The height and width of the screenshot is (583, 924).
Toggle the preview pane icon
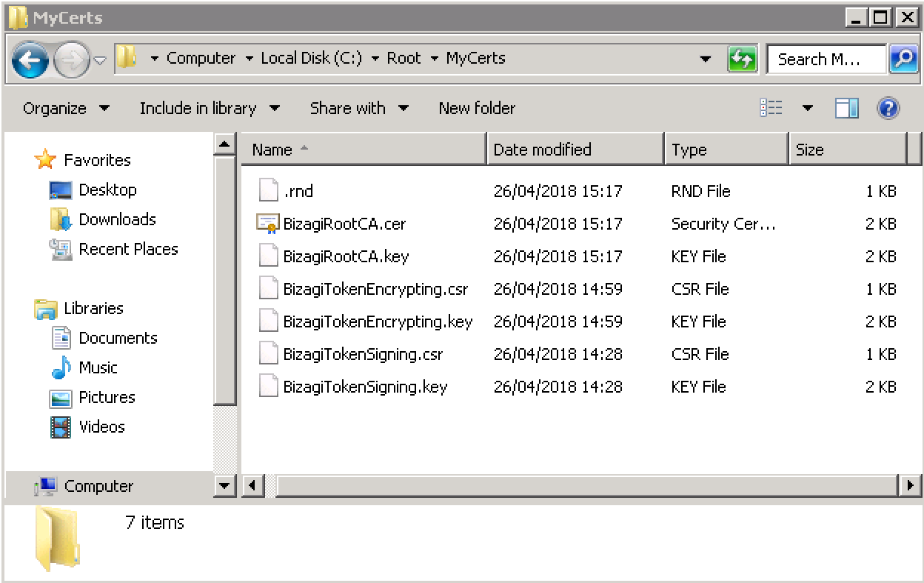coord(847,108)
